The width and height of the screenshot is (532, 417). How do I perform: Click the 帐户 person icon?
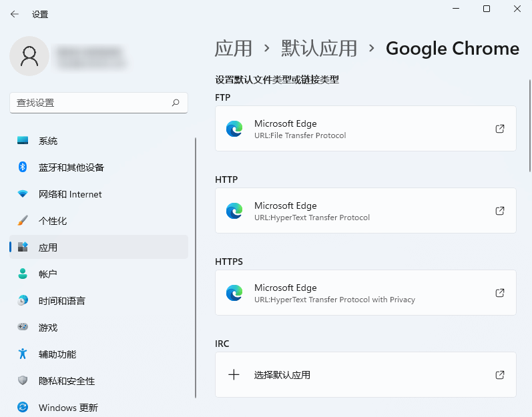click(x=23, y=274)
